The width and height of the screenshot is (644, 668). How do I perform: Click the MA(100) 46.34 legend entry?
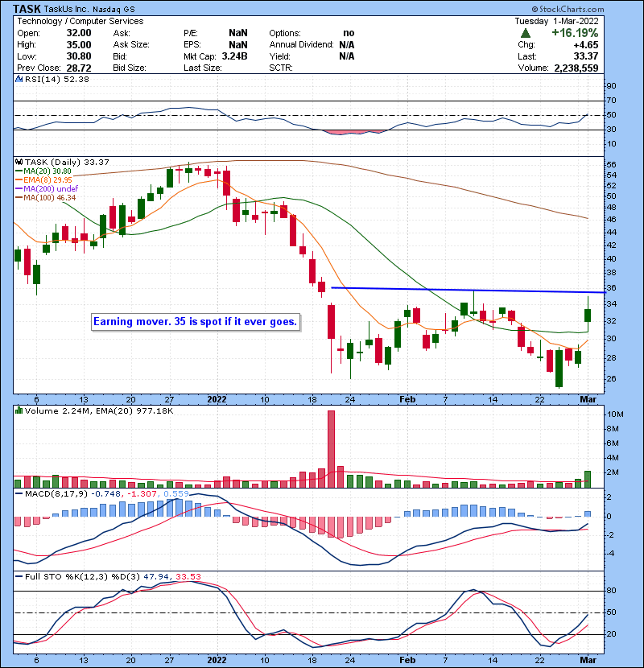click(46, 198)
